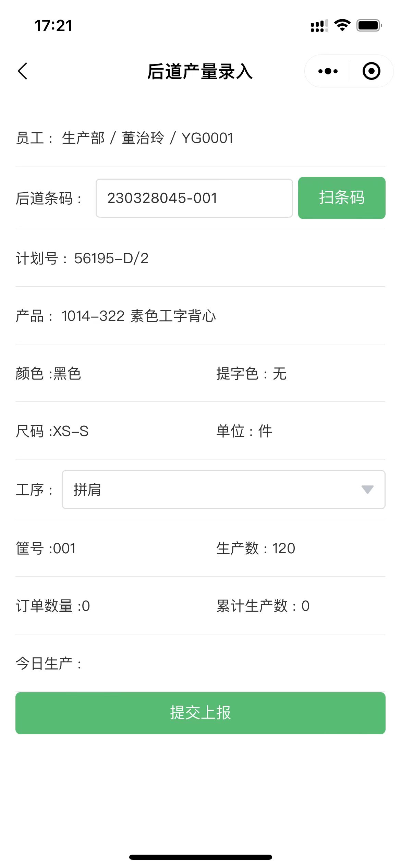This screenshot has width=401, height=868.
Task: Focus the 后道条码 barcode input field
Action: click(x=194, y=198)
